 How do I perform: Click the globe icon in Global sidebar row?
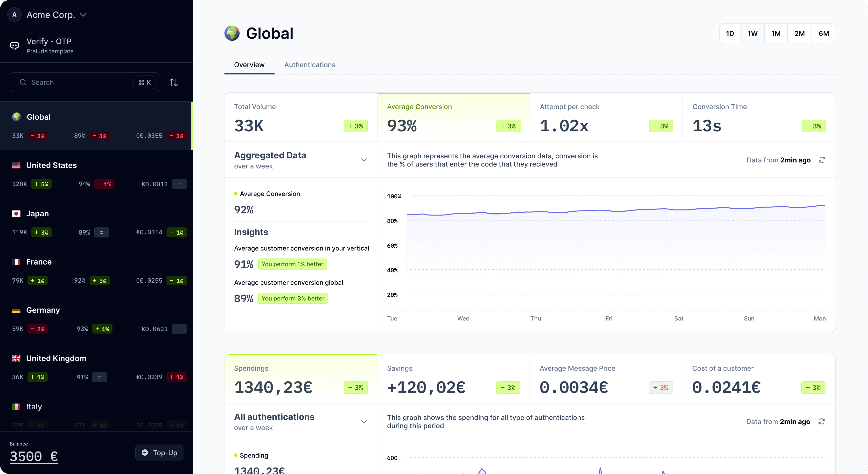point(16,117)
